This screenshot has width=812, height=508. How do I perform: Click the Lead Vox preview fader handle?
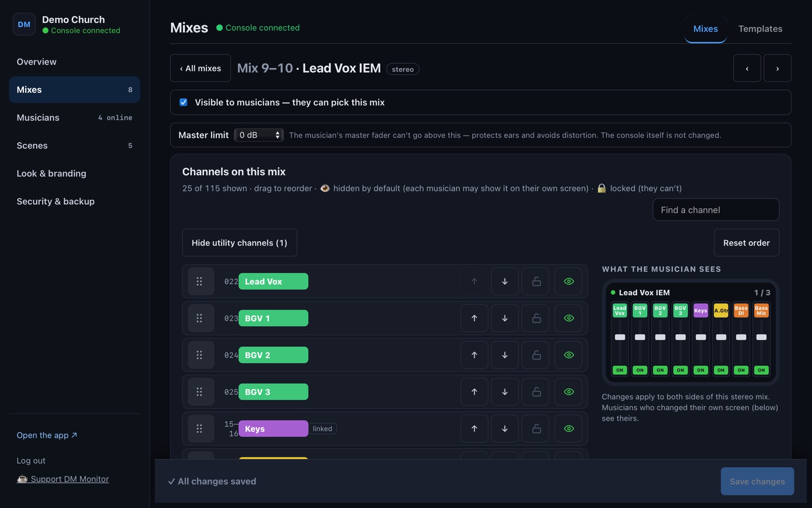(x=620, y=337)
